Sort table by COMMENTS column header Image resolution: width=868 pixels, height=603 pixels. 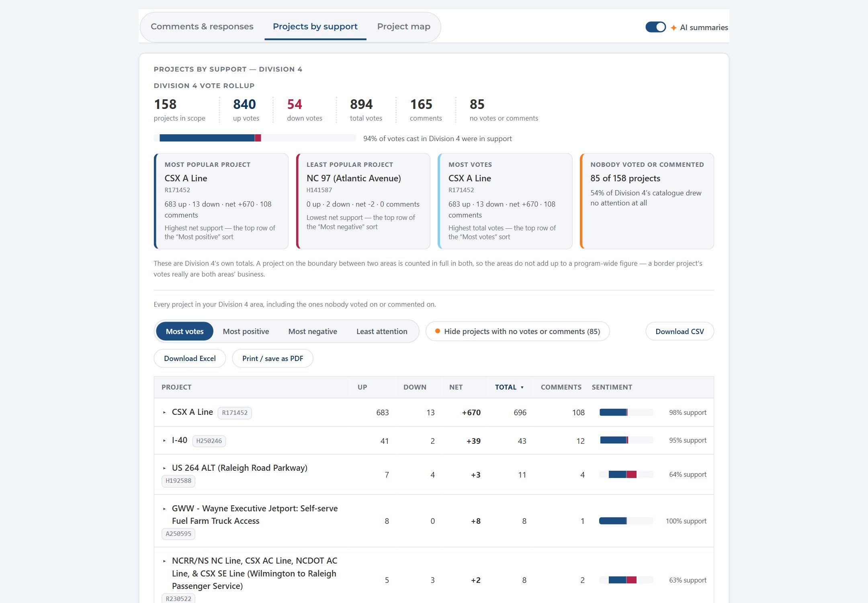click(561, 387)
